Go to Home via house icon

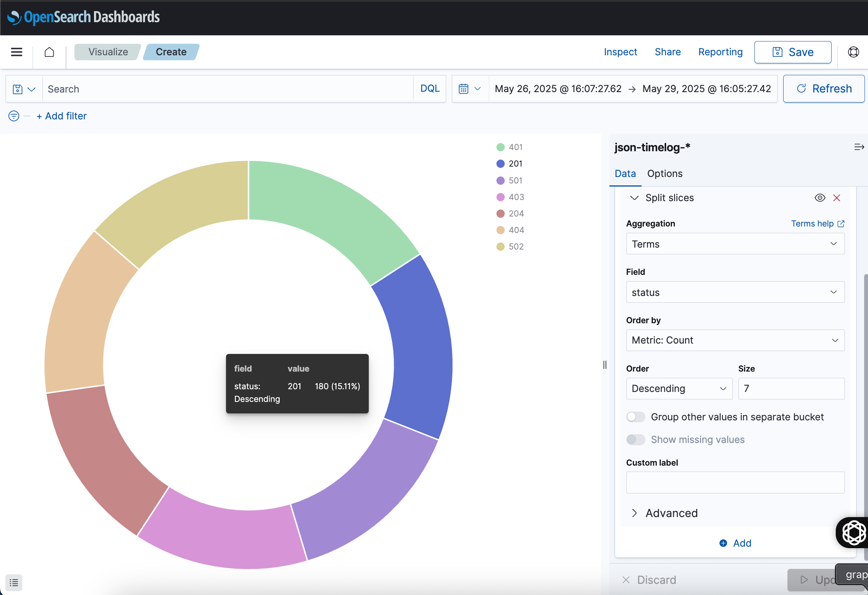click(x=49, y=52)
